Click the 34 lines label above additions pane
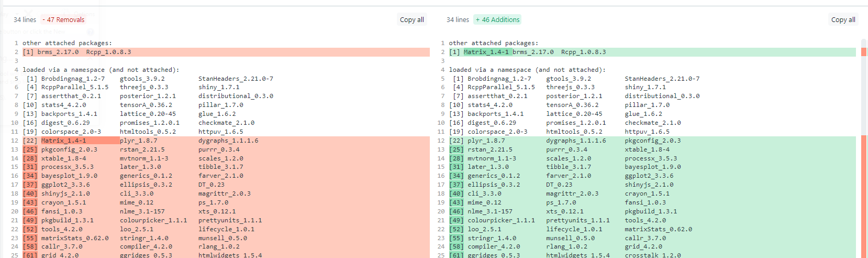The width and height of the screenshot is (868, 258). coord(458,20)
